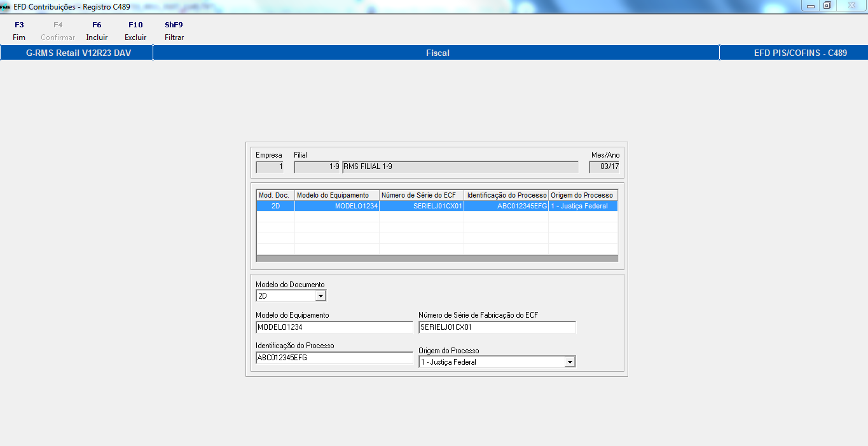Viewport: 868px width, 446px height.
Task: Click the Mes/Ano field showing 03/17
Action: coord(604,167)
